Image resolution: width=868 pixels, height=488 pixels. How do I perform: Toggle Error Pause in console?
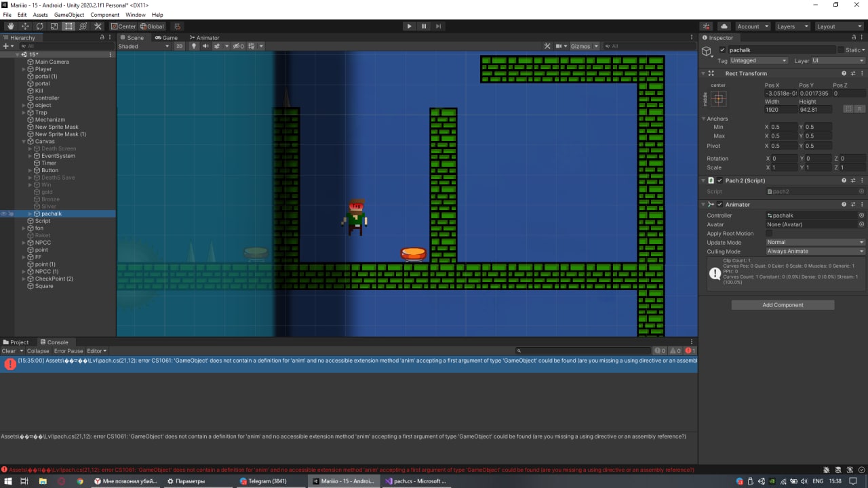click(68, 351)
